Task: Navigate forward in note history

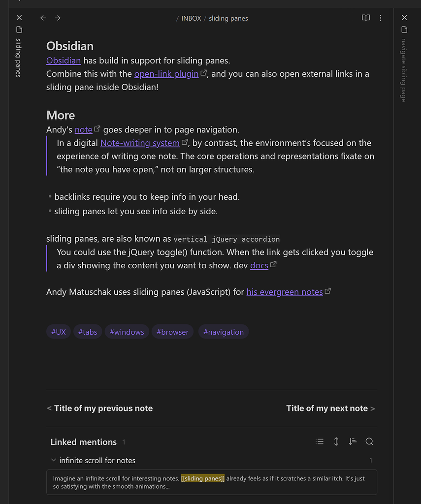Action: coord(58,18)
